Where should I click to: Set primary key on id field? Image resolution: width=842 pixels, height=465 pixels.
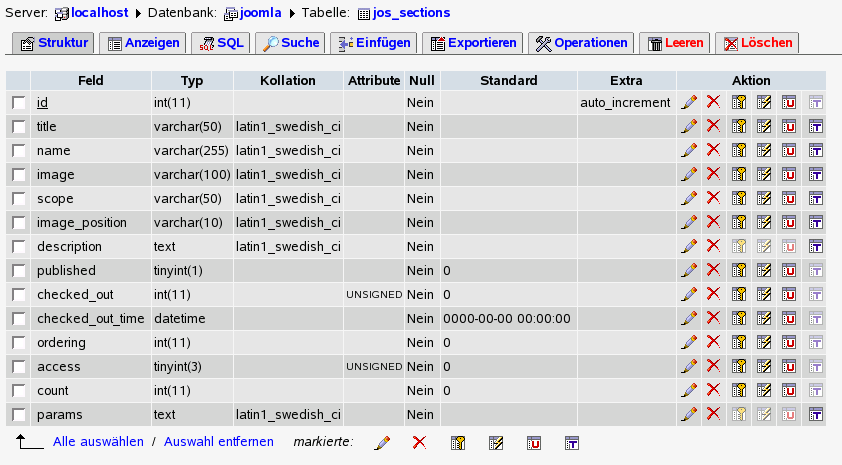click(739, 103)
